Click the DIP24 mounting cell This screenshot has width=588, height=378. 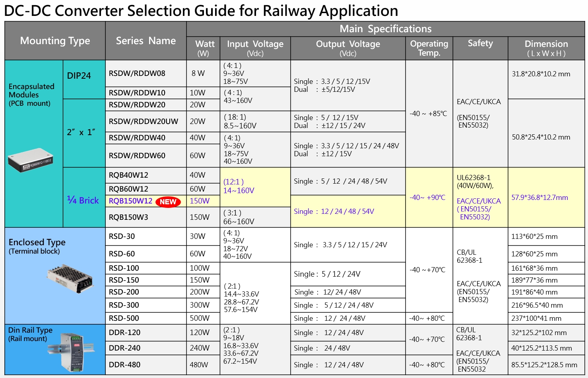click(79, 76)
